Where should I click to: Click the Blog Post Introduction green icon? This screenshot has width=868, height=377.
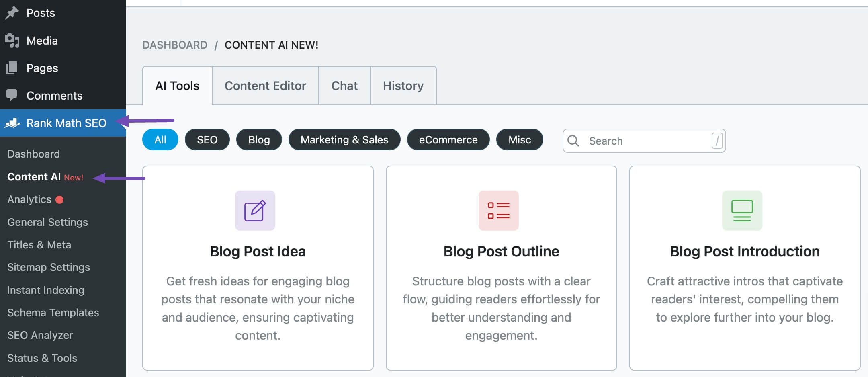pos(742,211)
